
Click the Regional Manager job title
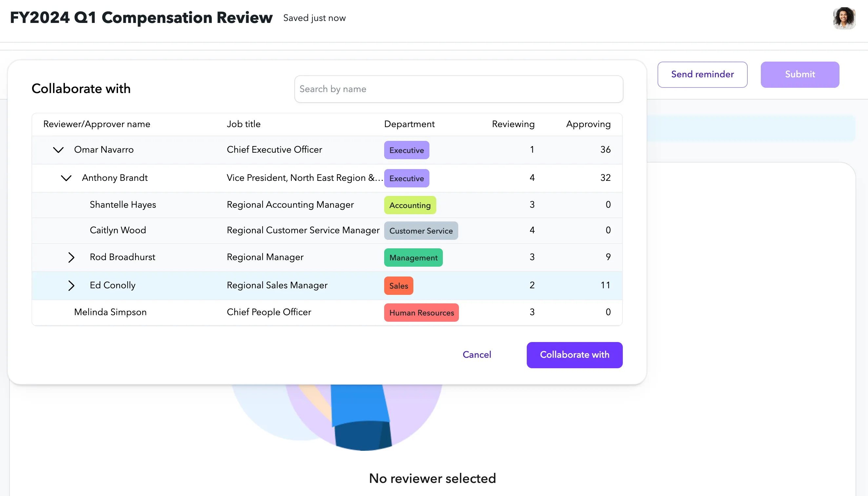coord(265,257)
